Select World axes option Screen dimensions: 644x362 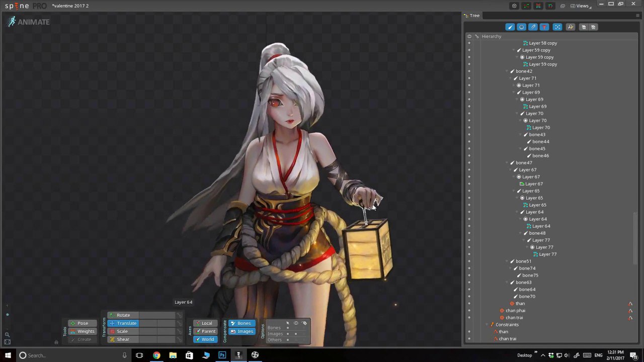205,339
